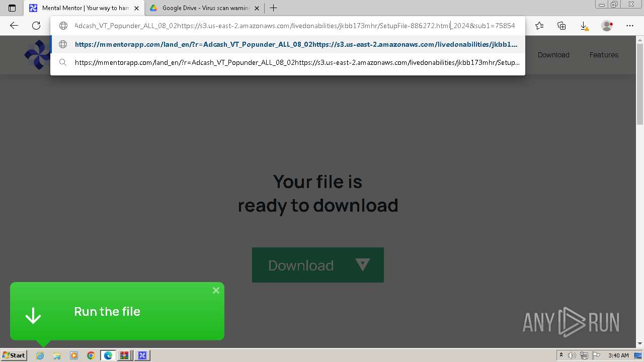Image resolution: width=644 pixels, height=362 pixels.
Task: Click the scrollbar down arrow
Action: point(640,344)
